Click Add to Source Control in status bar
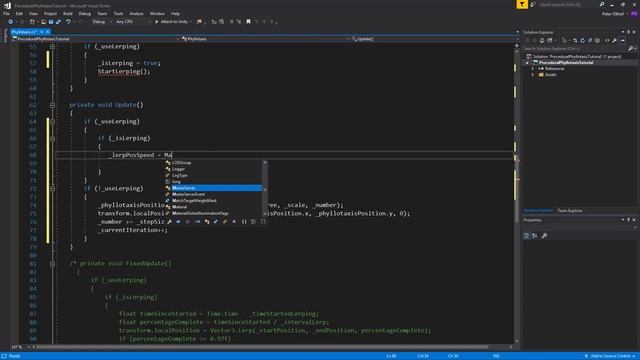The height and width of the screenshot is (360, 640). coord(611,356)
